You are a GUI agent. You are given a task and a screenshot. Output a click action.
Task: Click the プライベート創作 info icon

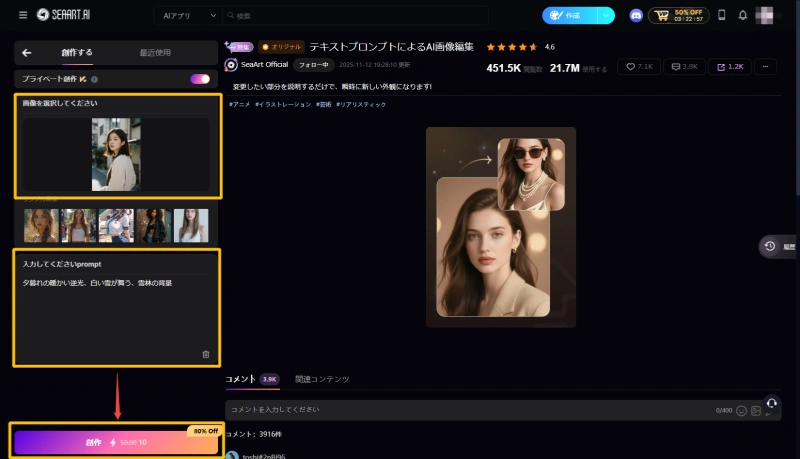pos(94,79)
